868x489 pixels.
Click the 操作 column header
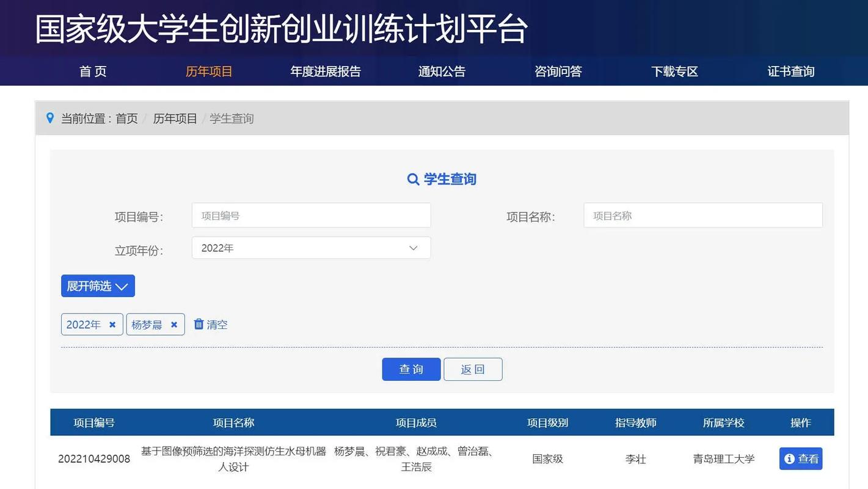click(x=801, y=422)
